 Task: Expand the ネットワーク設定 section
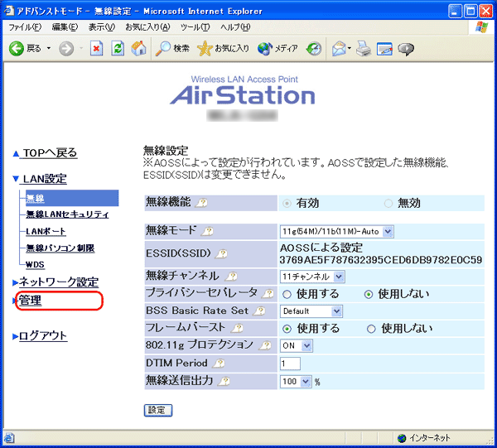pos(15,282)
